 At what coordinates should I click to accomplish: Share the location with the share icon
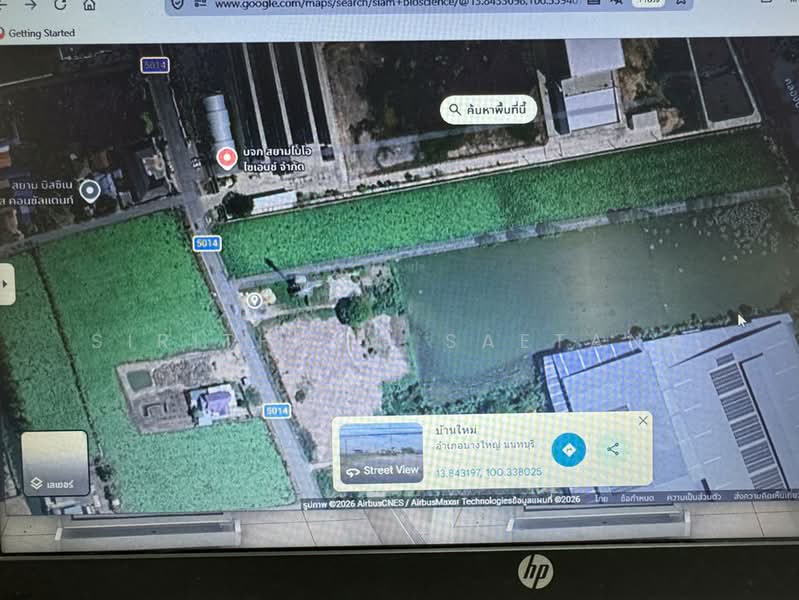click(613, 449)
